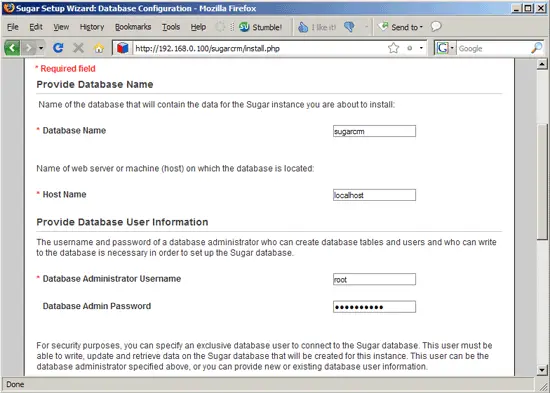Open the Send to dropdown
The image size is (550, 393).
point(401,27)
